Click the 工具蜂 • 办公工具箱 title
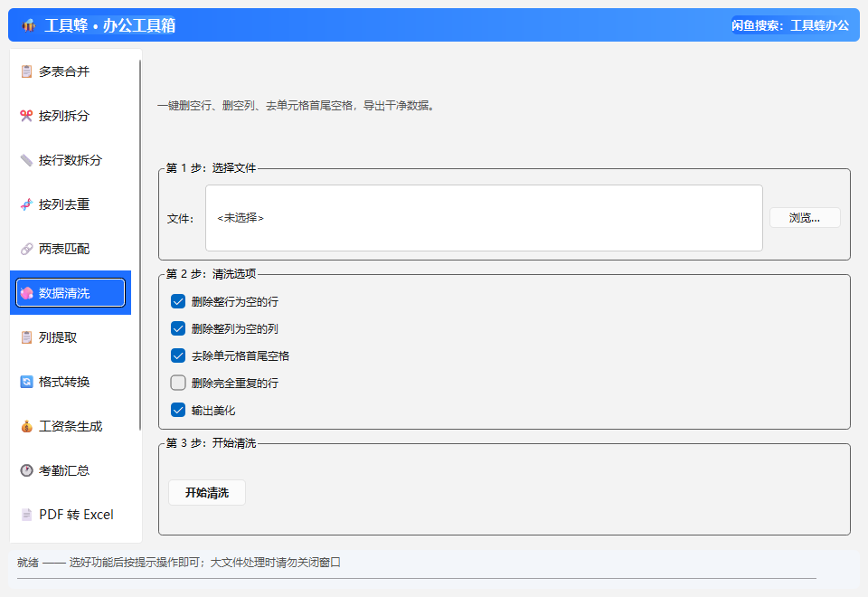This screenshot has height=597, width=868. click(109, 25)
